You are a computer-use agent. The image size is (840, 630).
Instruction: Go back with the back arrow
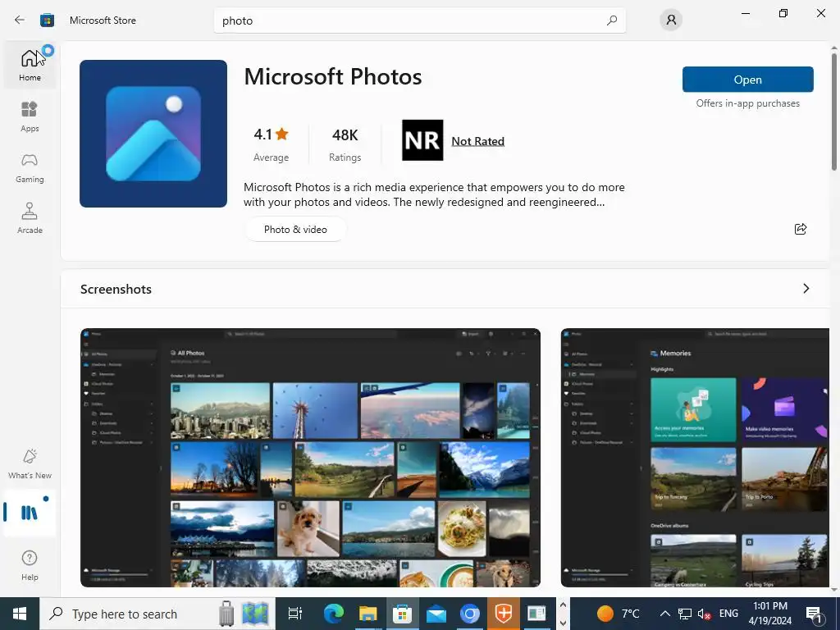(20, 21)
